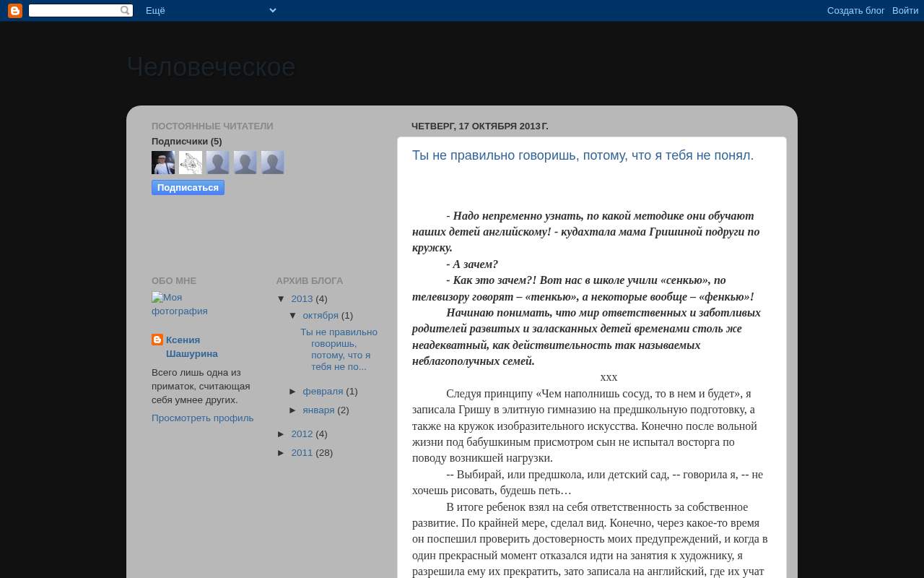
Task: Click Просмотреть профиль link
Action: point(203,418)
